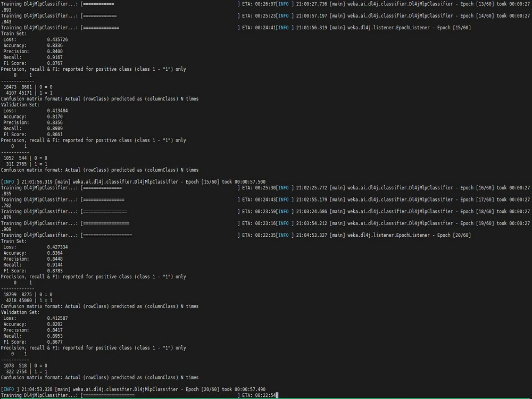This screenshot has width=532, height=399.
Task: Select the train accuracy value 0.8336
Action: (x=55, y=45)
